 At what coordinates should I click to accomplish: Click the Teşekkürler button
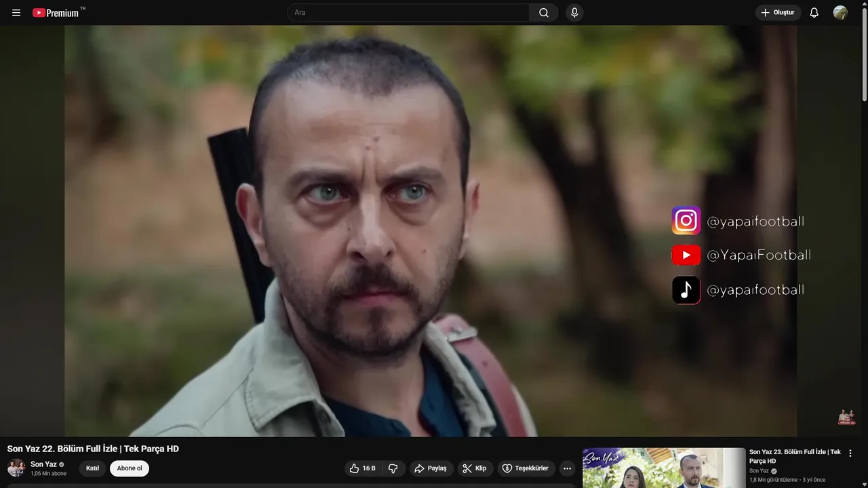click(526, 468)
